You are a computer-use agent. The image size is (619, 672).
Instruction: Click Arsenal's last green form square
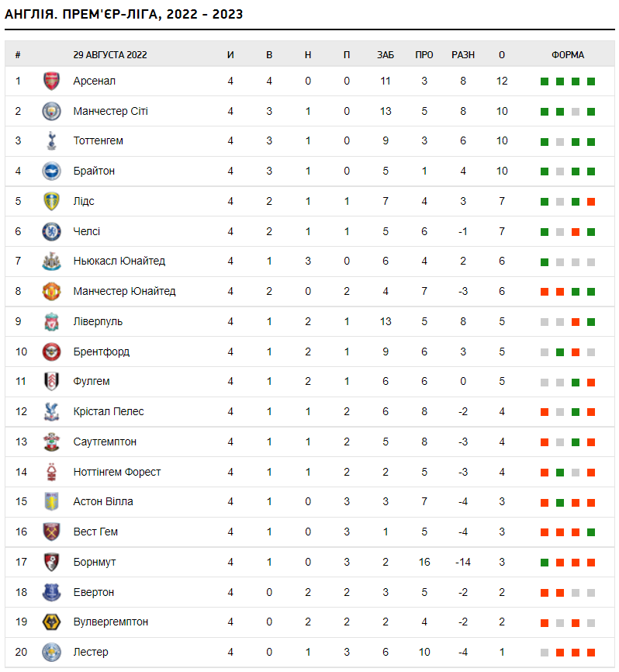(591, 81)
